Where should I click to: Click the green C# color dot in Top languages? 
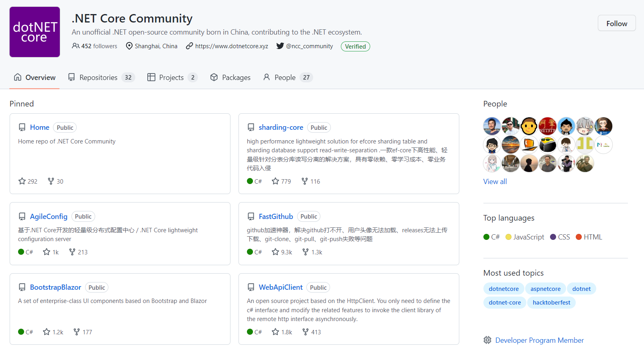tap(487, 237)
